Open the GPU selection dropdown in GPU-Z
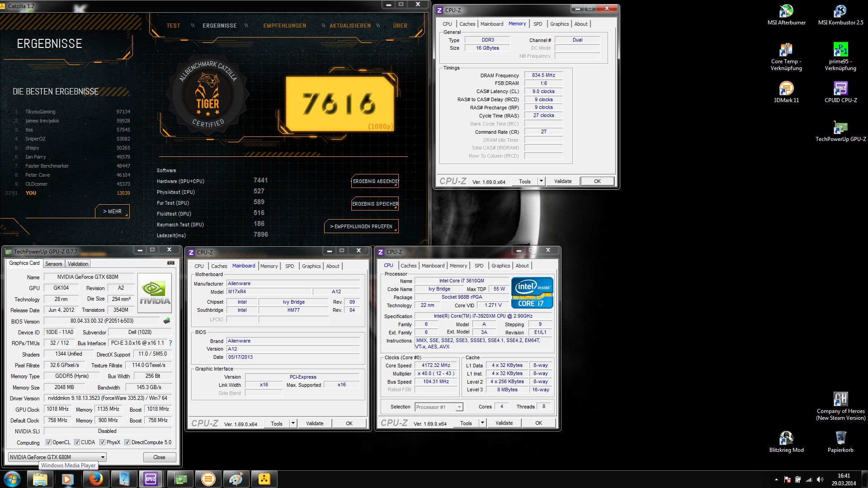Screen dimensions: 868x488 pos(57,457)
